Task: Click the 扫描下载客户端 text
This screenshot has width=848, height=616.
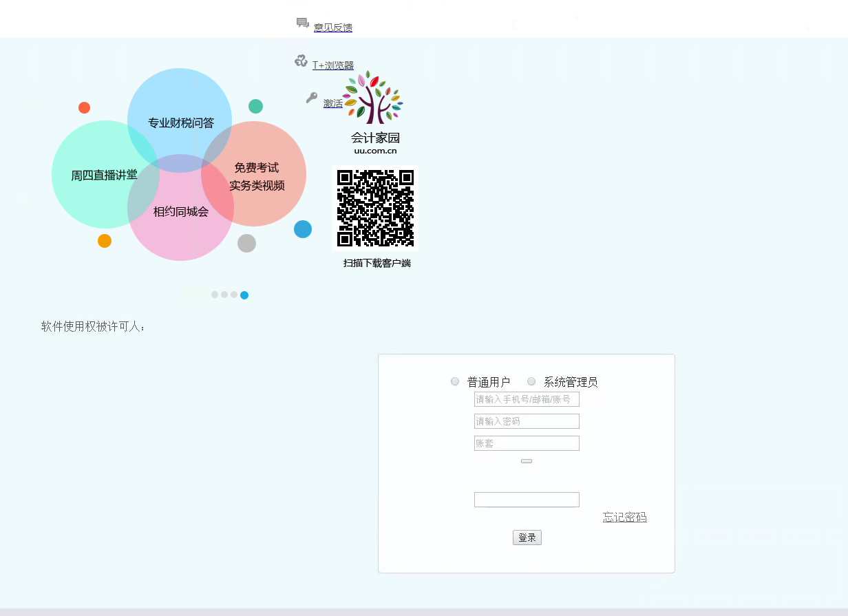Action: (377, 263)
